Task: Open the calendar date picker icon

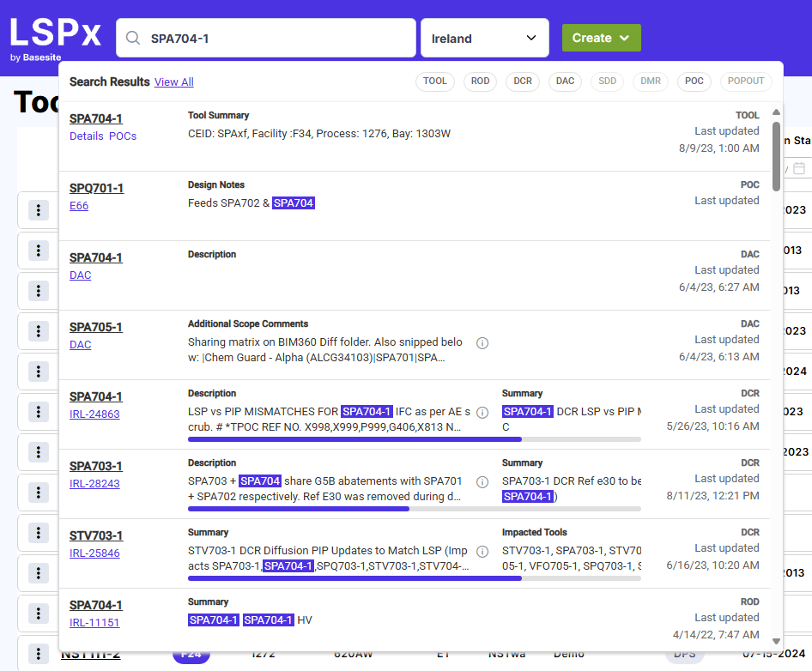Action: pyautogui.click(x=799, y=168)
